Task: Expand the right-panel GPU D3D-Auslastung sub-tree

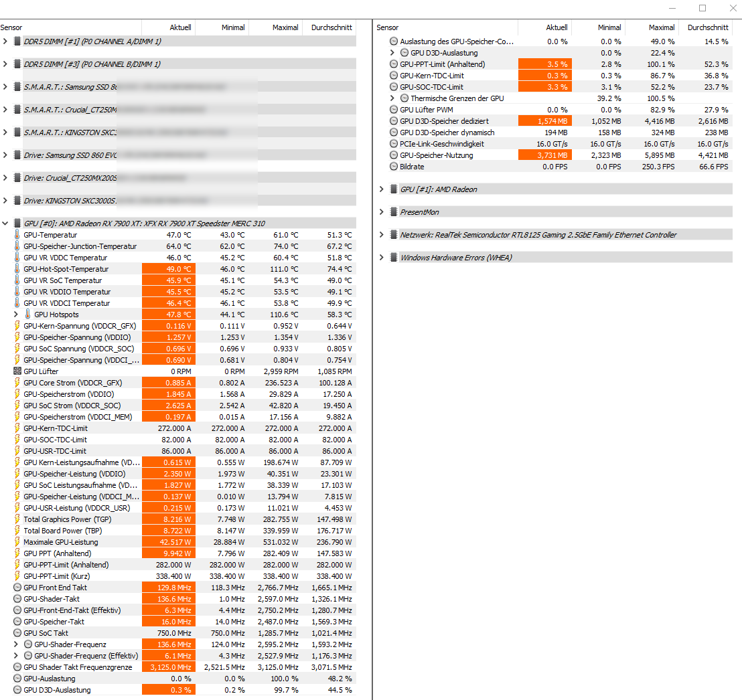Action: tap(392, 52)
